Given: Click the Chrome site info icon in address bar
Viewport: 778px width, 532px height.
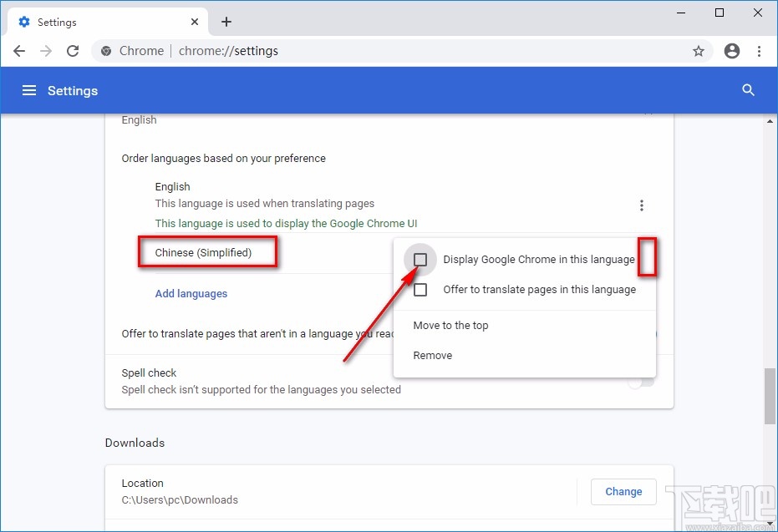Looking at the screenshot, I should (106, 51).
